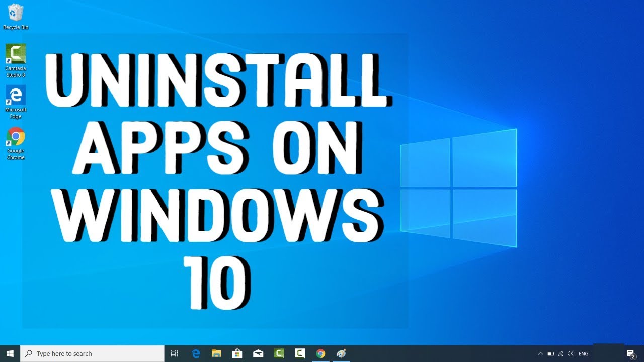This screenshot has height=362, width=644.
Task: Open the Windows Start menu
Action: [x=10, y=354]
